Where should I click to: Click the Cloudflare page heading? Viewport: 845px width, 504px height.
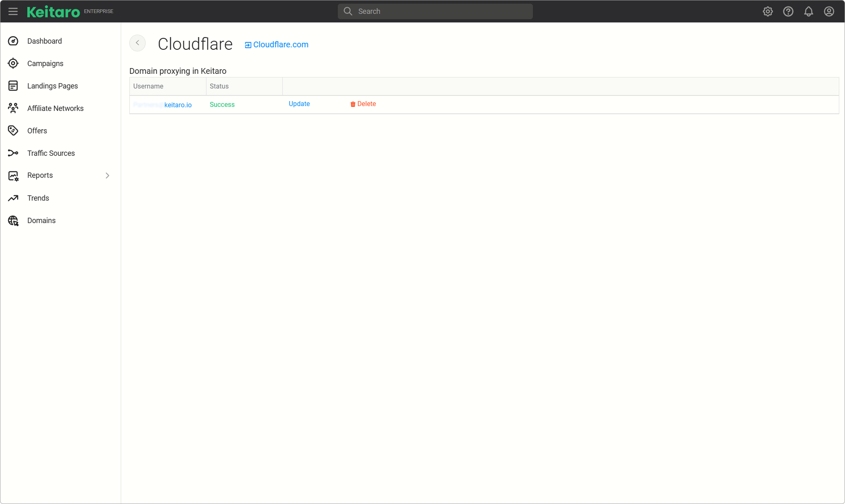pos(195,44)
